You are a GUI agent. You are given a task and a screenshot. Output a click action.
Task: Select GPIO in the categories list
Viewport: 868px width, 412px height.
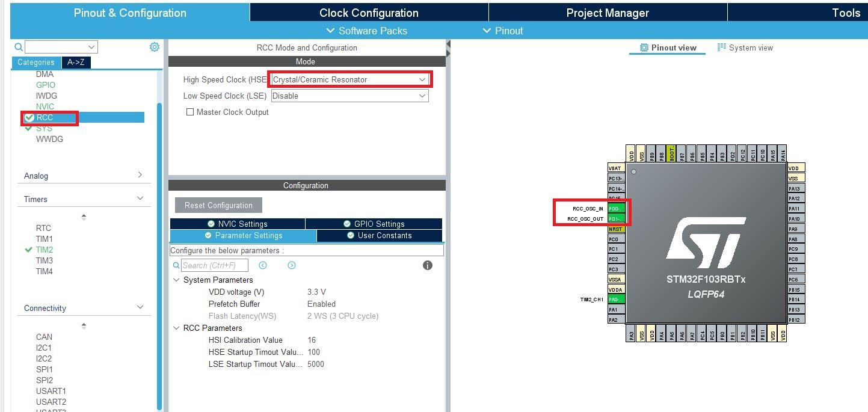pyautogui.click(x=46, y=85)
